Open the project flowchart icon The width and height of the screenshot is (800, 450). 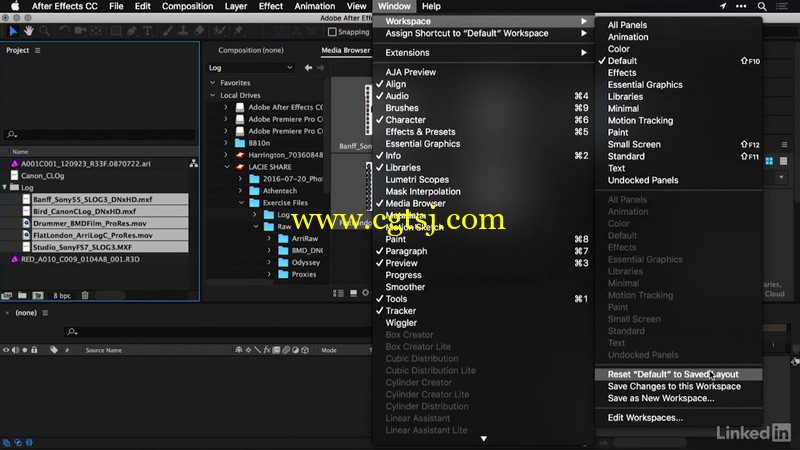click(193, 164)
